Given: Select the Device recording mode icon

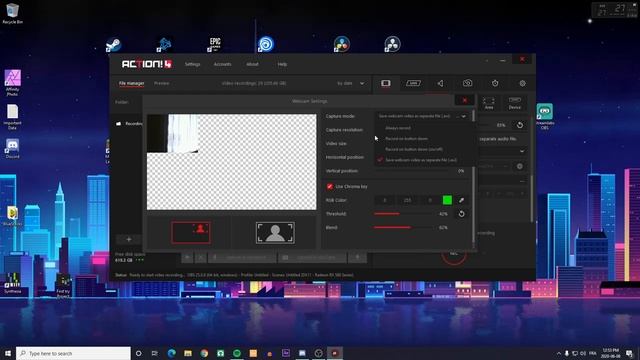Looking at the screenshot, I should click(514, 102).
